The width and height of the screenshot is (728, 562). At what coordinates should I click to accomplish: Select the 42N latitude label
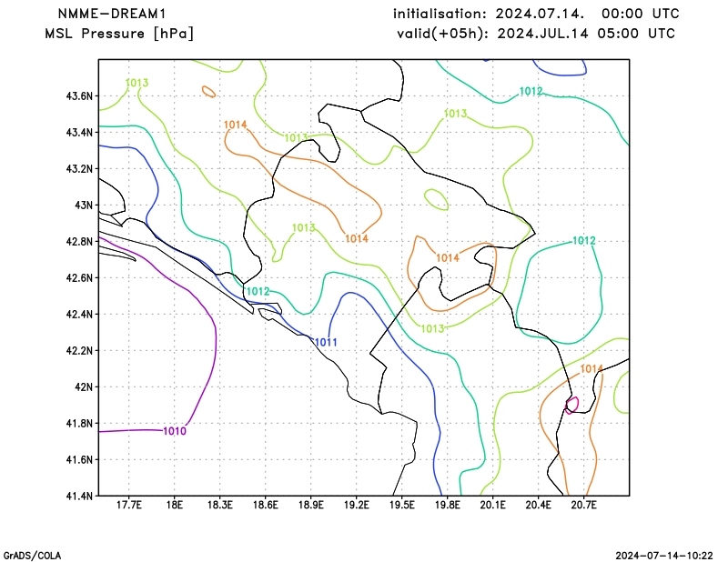(x=84, y=387)
